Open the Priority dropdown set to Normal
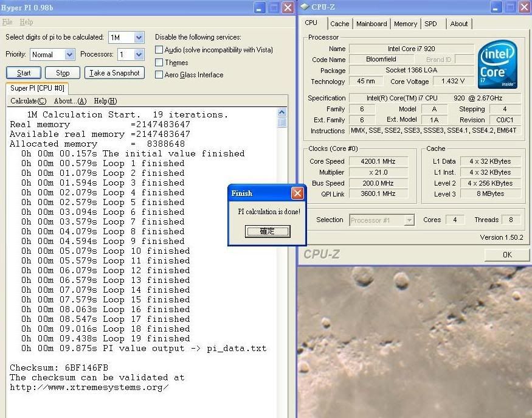Viewport: 532px width, 418px height. (x=69, y=54)
